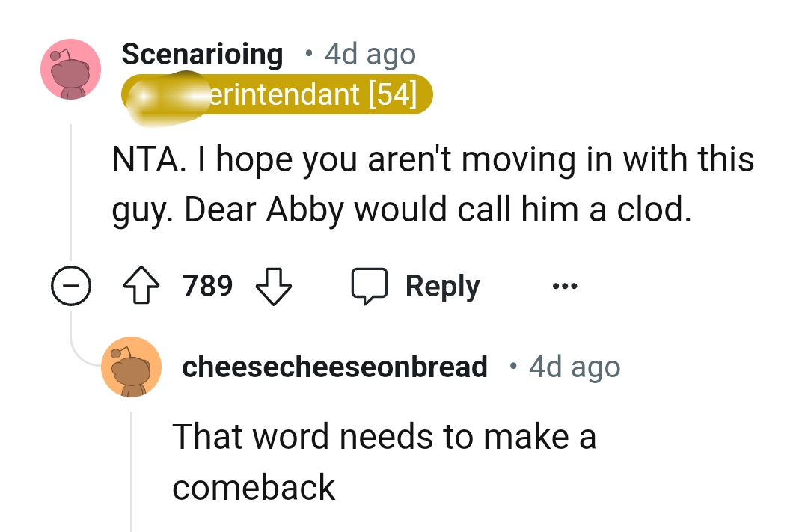
Task: Click the vote count showing 789
Action: (207, 285)
